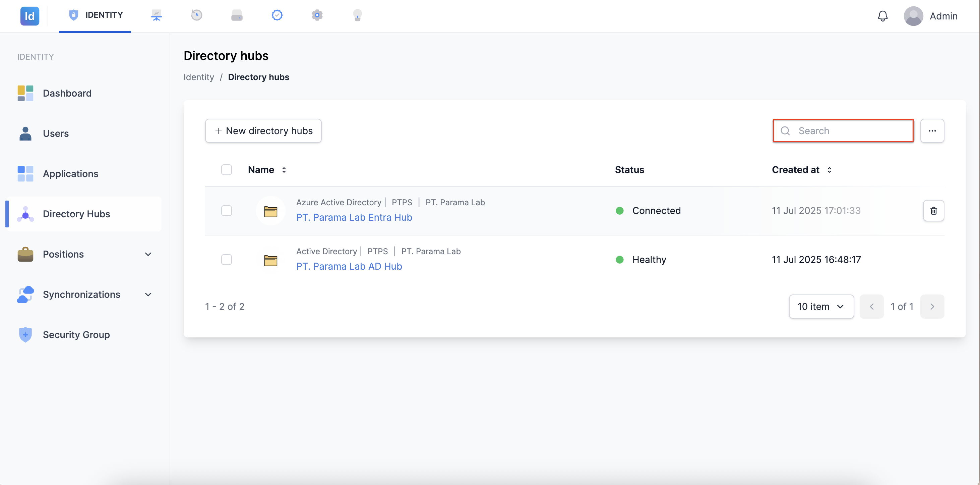Toggle the select-all checkbox in header

226,170
